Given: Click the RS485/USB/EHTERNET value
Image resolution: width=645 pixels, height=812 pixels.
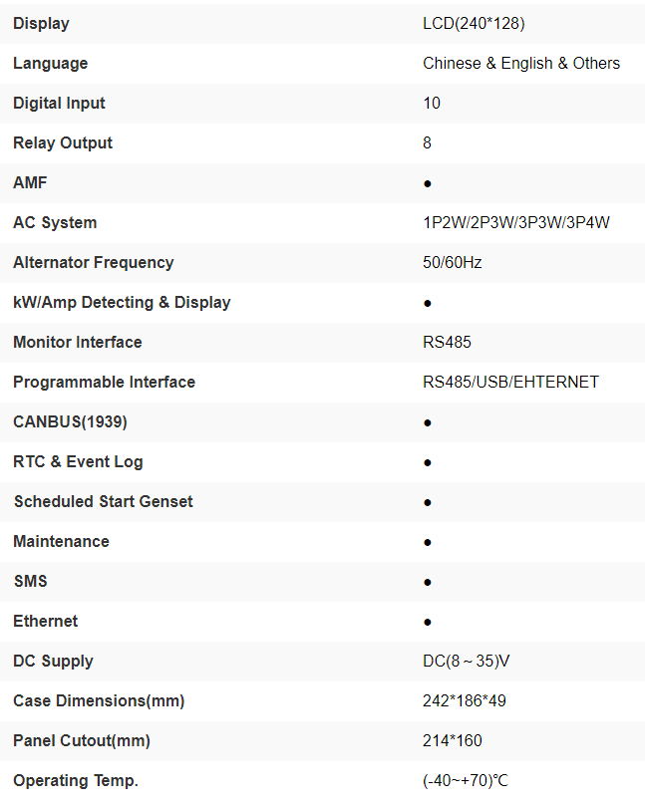Looking at the screenshot, I should (510, 382).
